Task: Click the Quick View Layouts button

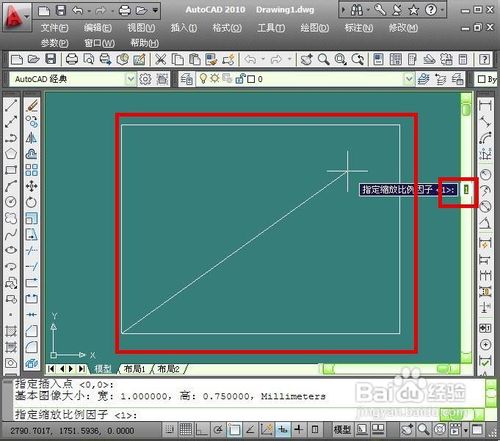Action: [362, 430]
